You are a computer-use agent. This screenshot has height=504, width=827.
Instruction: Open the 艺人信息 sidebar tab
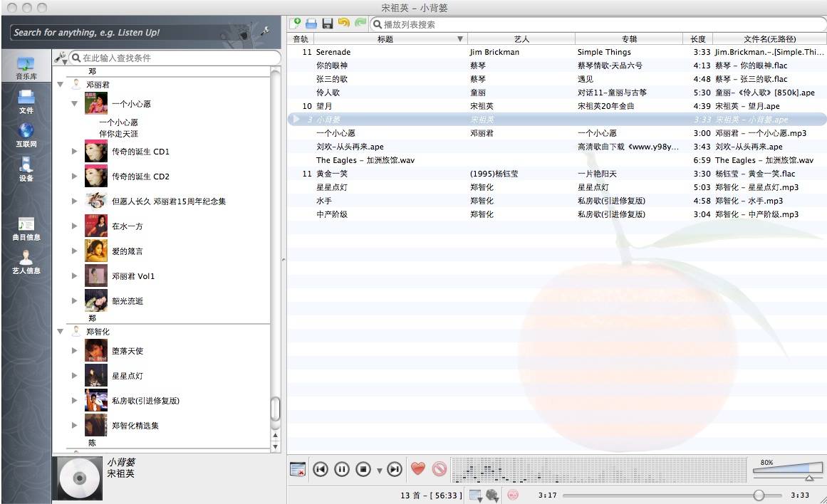26,261
